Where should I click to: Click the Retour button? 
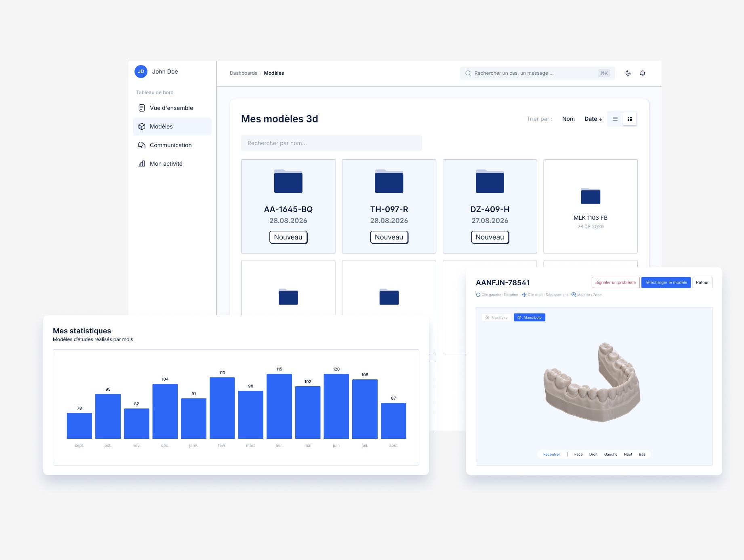click(x=702, y=282)
